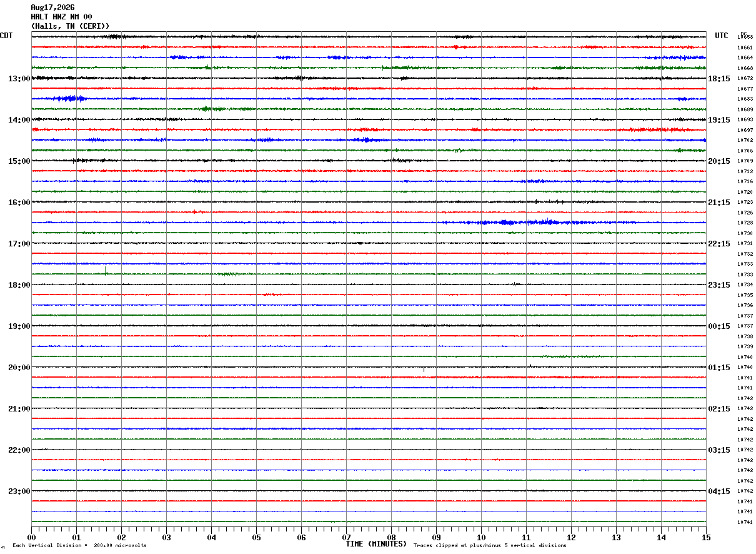Select the 16:00 CDT row label

[19, 203]
